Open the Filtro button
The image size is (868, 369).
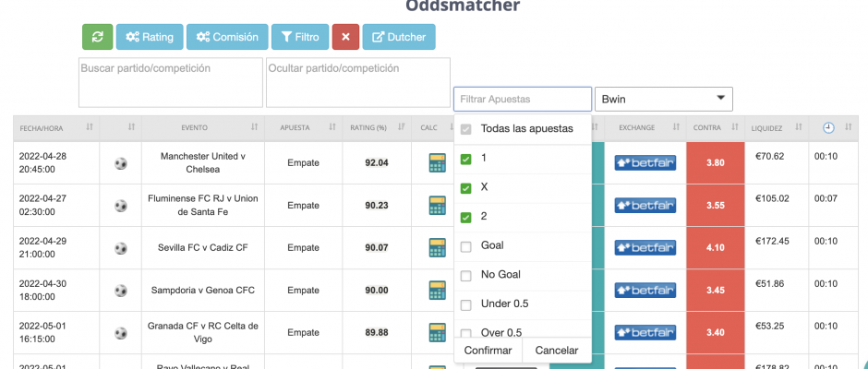300,37
